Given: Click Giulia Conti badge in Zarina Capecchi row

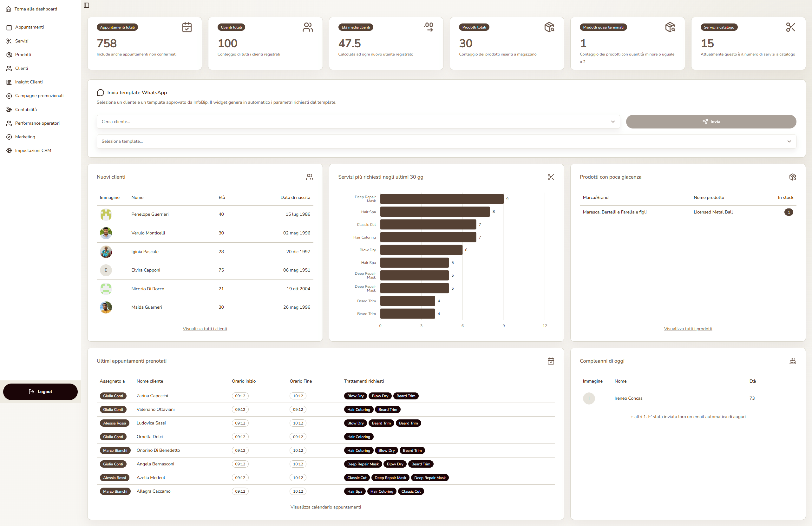Looking at the screenshot, I should click(113, 396).
